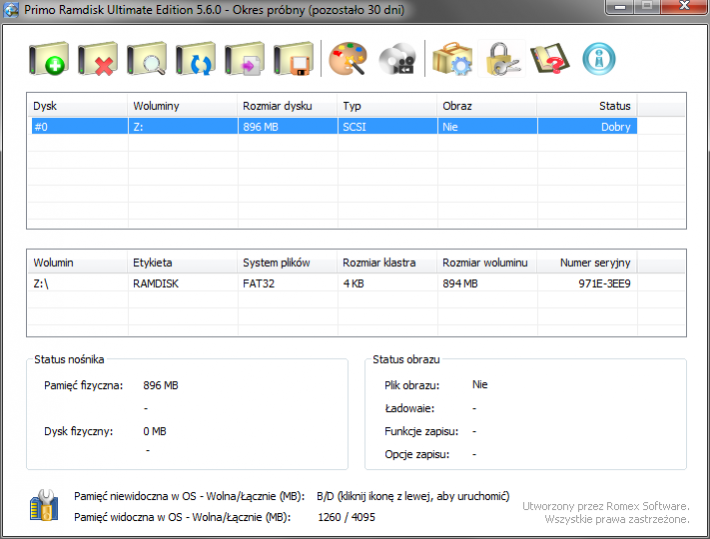Click the invisible memory manager icon

point(44,505)
